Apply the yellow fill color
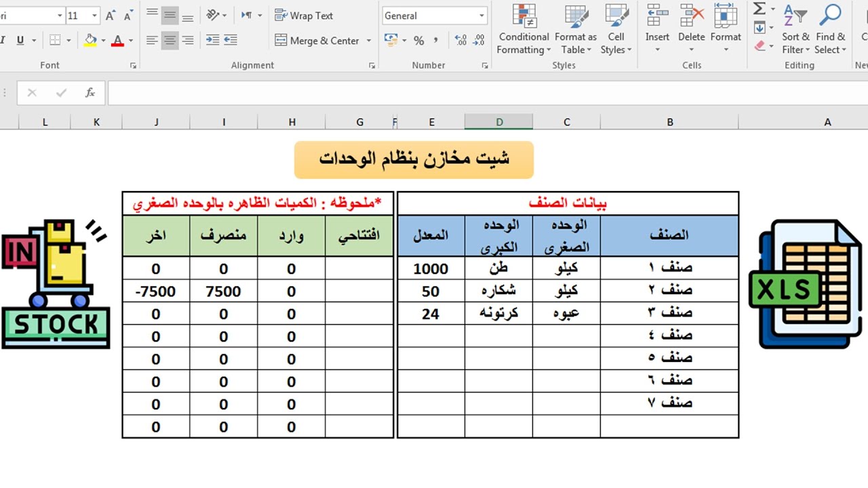The image size is (868, 488). tap(90, 41)
